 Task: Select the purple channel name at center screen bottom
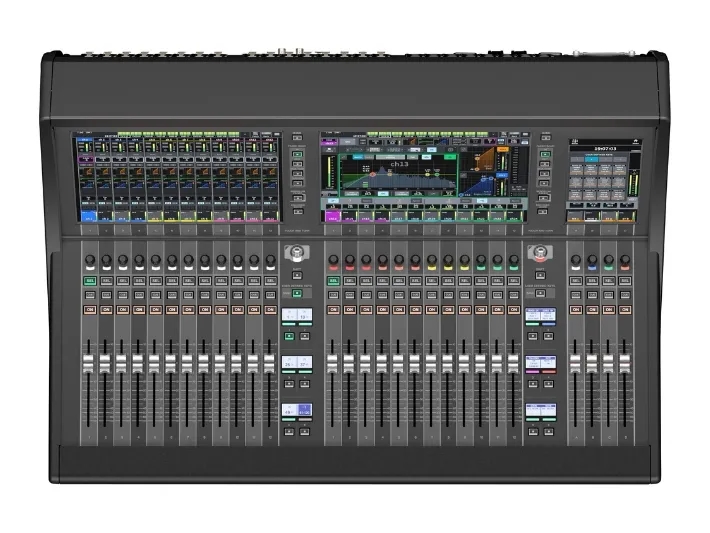click(333, 216)
